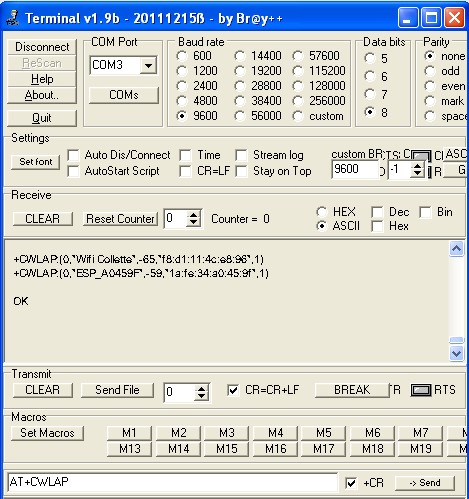Send a BREAK signal
469x499 pixels.
pos(352,390)
